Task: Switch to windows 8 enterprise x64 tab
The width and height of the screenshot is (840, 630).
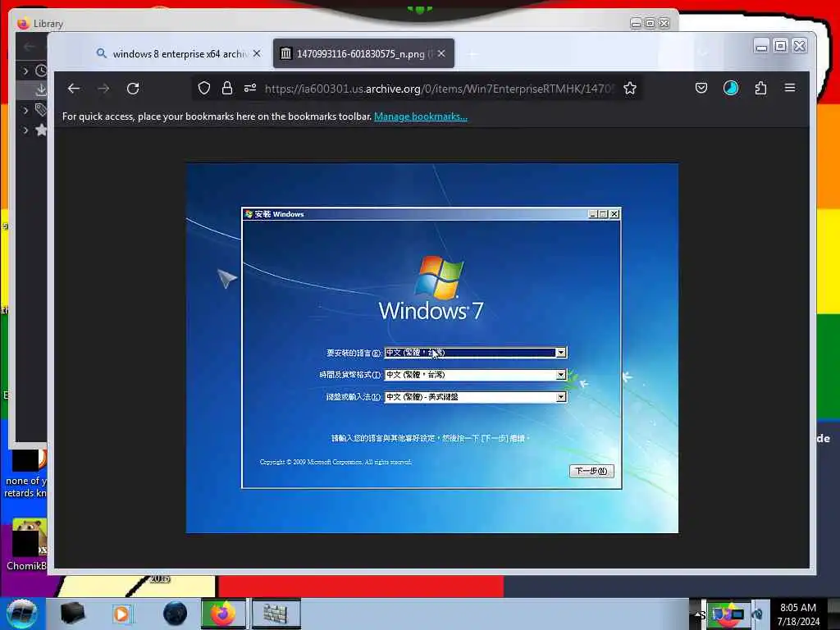Action: (179, 53)
